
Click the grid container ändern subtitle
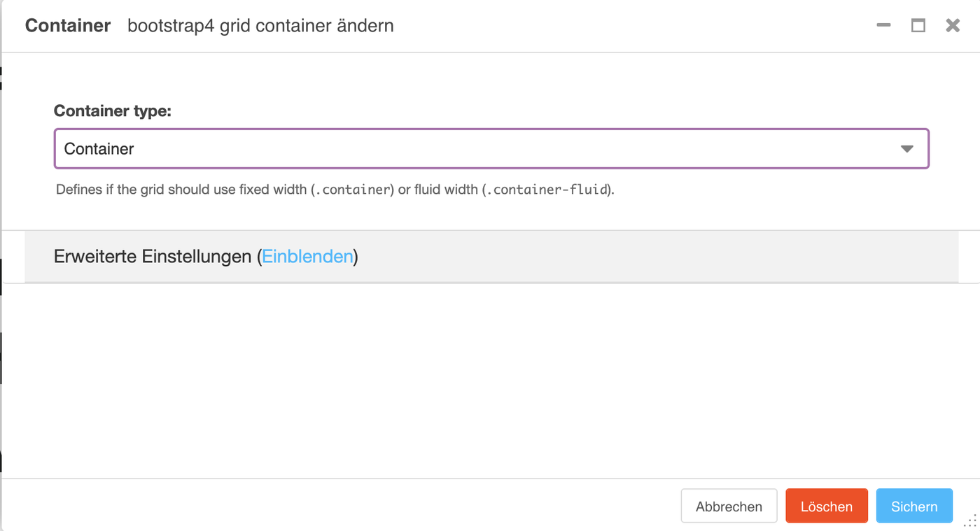click(x=260, y=26)
